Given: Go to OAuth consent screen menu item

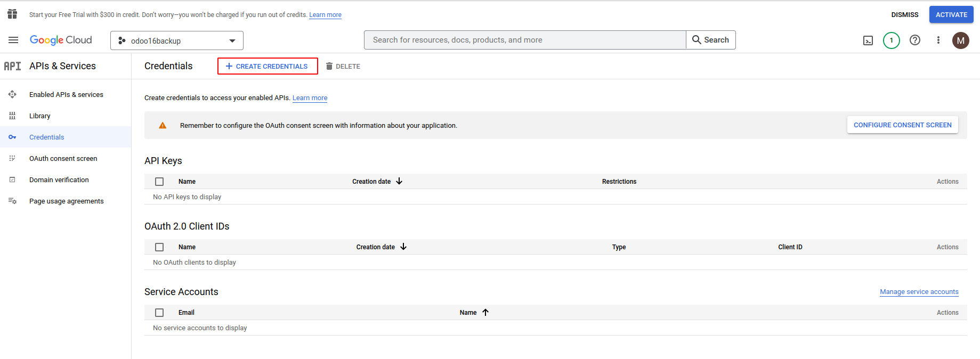Looking at the screenshot, I should [63, 159].
